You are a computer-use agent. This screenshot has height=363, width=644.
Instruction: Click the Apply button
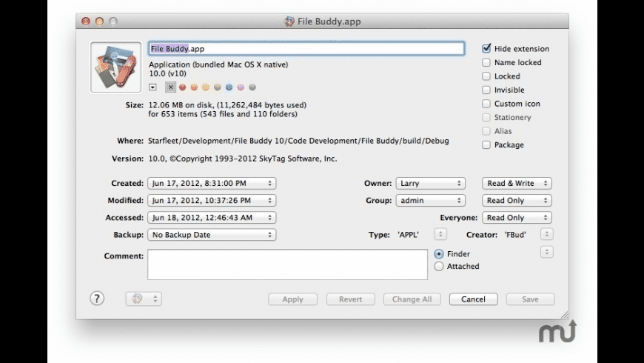tap(293, 299)
